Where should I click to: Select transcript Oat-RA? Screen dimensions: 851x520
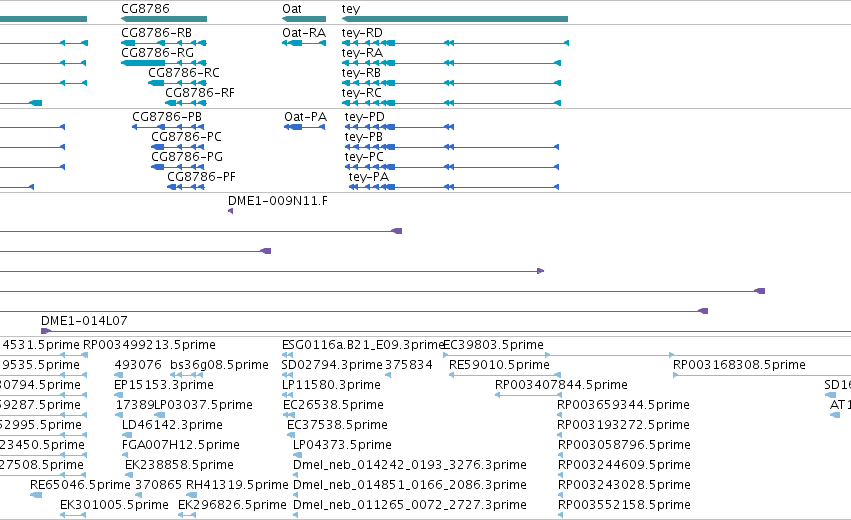304,43
